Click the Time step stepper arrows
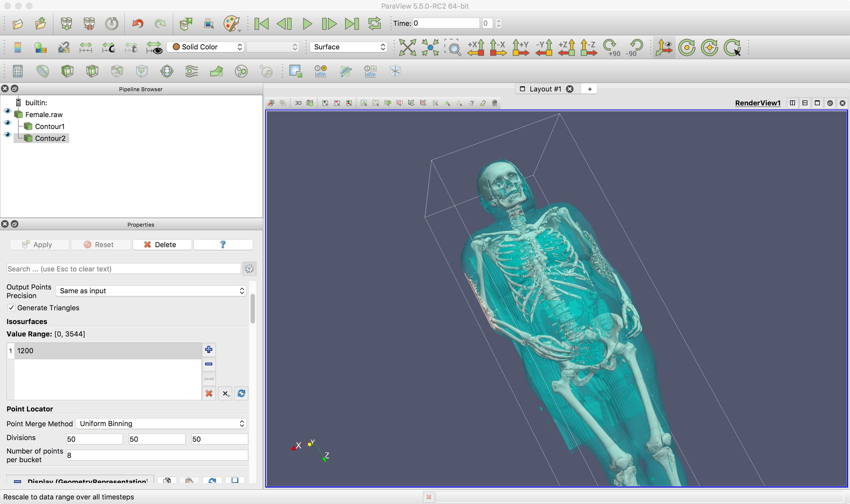850x504 pixels. pyautogui.click(x=498, y=23)
